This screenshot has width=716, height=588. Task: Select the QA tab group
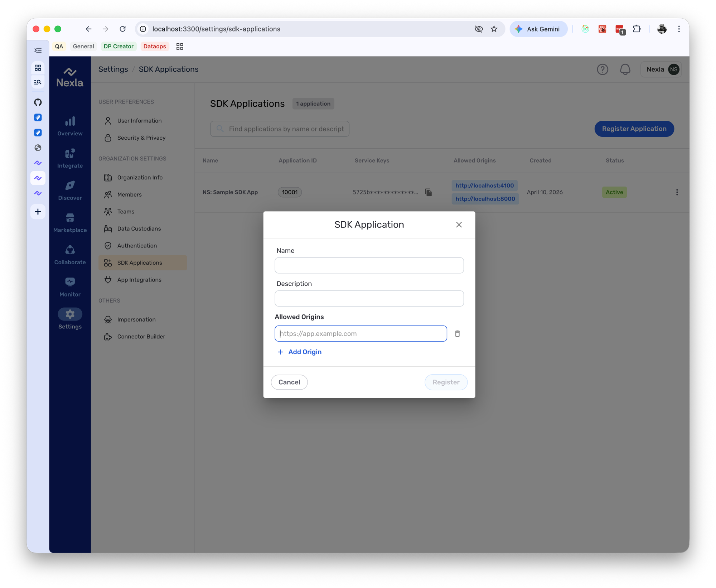[x=59, y=46]
